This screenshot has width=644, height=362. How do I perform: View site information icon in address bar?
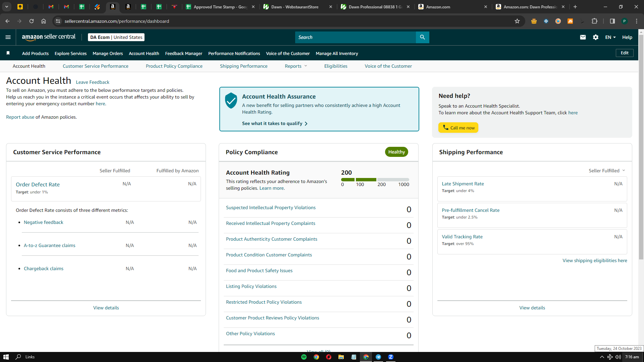pyautogui.click(x=58, y=21)
